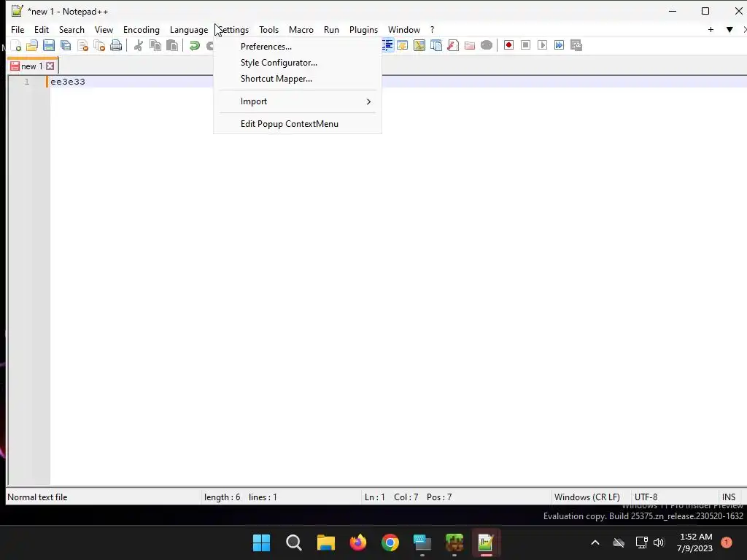Open the tab list dropdown triangle
Screen dimensions: 747x560
[x=729, y=29]
